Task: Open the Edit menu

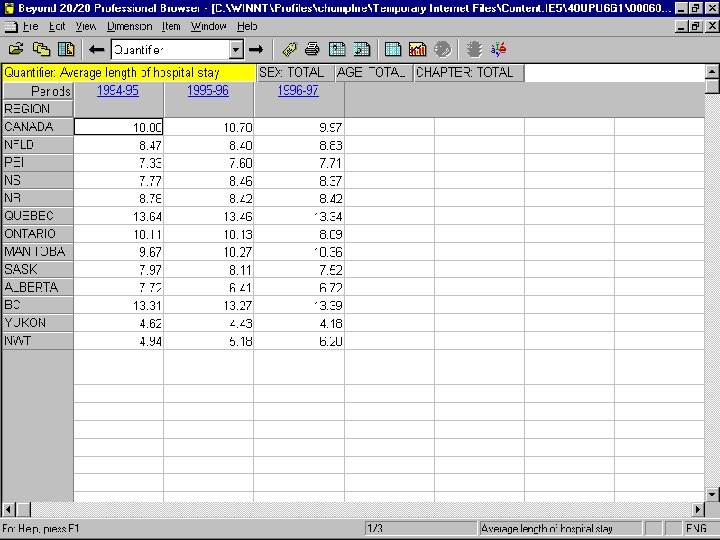Action: click(57, 27)
